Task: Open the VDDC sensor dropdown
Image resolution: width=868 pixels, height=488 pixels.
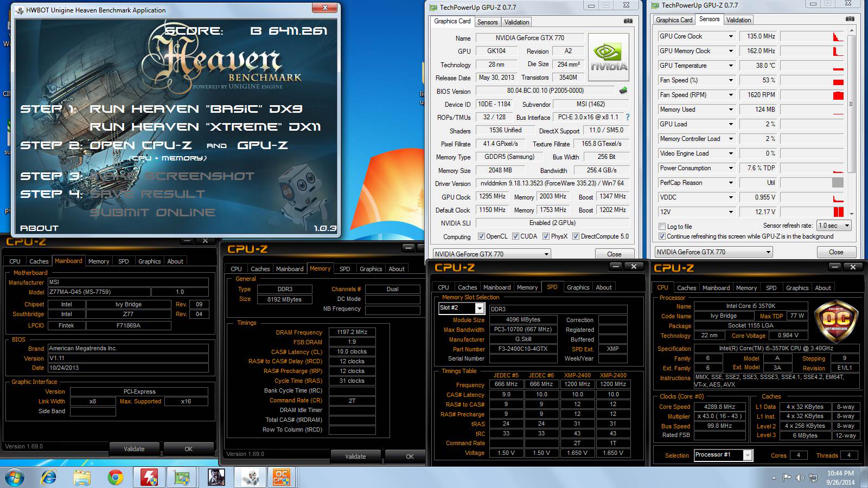Action: (x=731, y=197)
